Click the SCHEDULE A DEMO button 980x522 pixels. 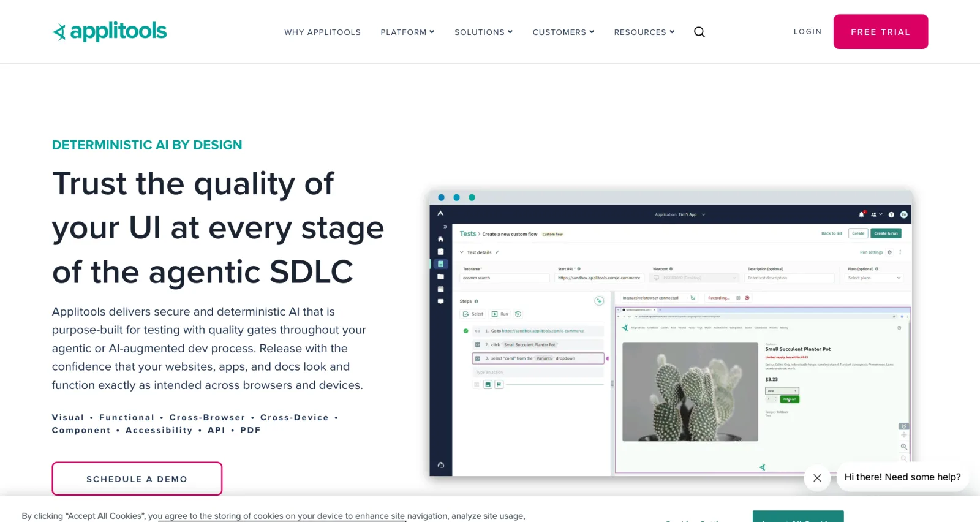point(137,478)
